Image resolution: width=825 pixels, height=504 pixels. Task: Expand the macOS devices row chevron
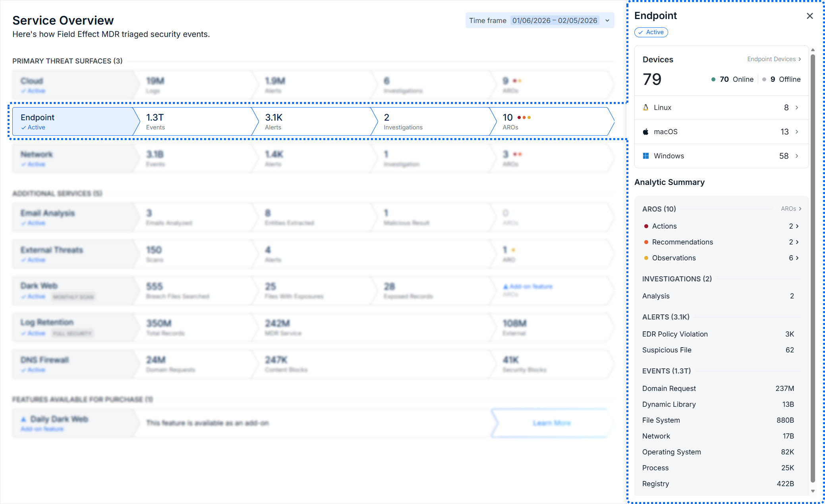[797, 132]
